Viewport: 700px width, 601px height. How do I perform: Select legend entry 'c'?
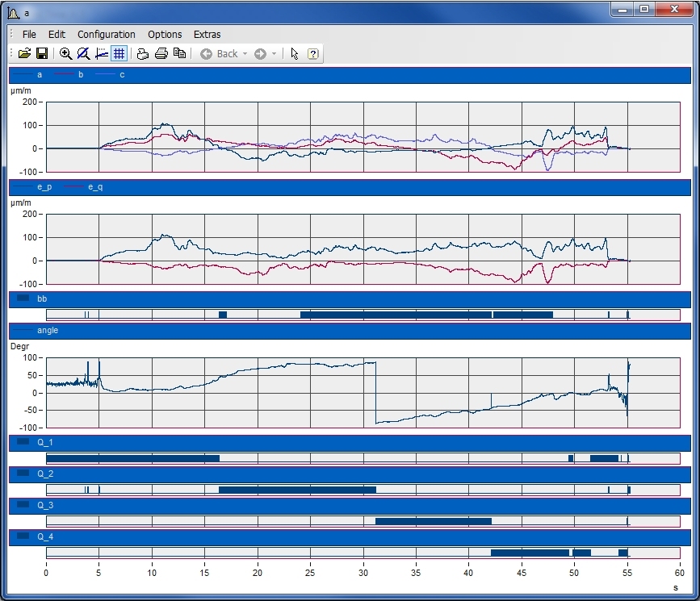point(122,75)
